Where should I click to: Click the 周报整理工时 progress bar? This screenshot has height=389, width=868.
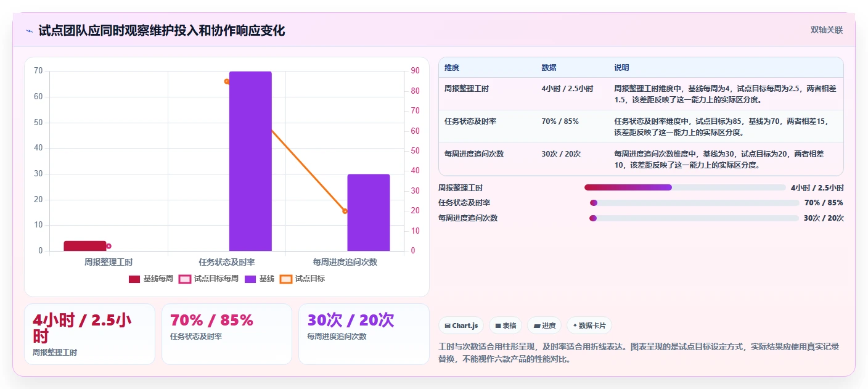[685, 187]
